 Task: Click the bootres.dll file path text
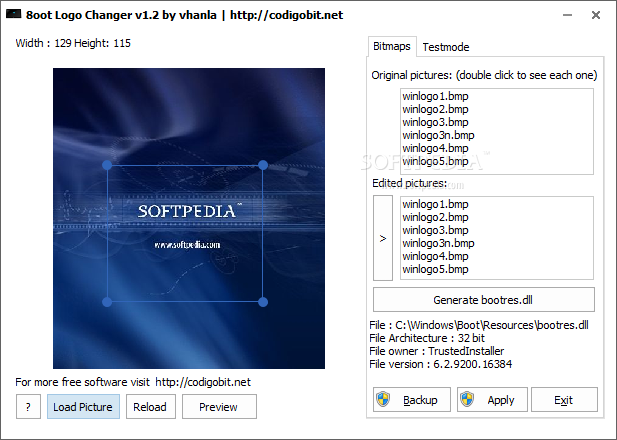coord(479,325)
